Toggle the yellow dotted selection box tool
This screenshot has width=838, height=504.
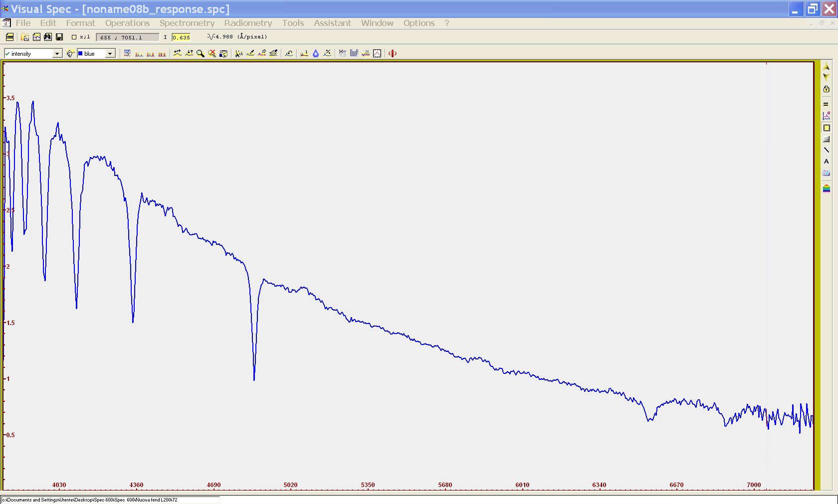click(x=826, y=128)
